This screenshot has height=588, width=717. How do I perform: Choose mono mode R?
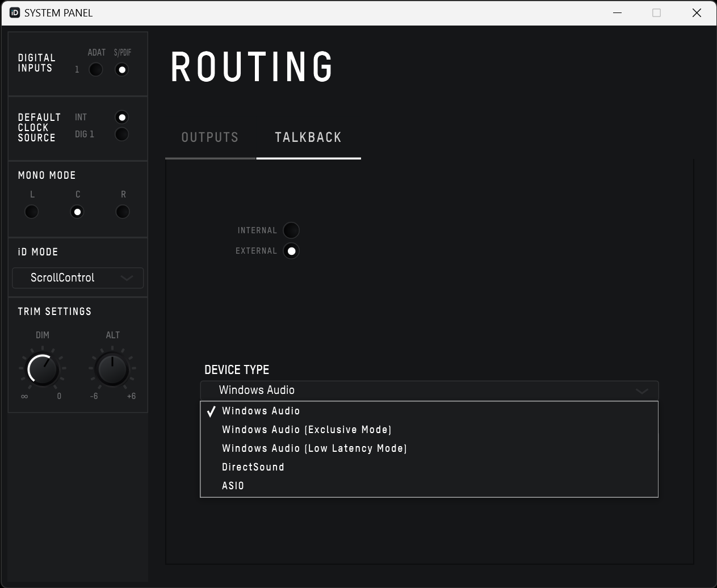pyautogui.click(x=123, y=212)
